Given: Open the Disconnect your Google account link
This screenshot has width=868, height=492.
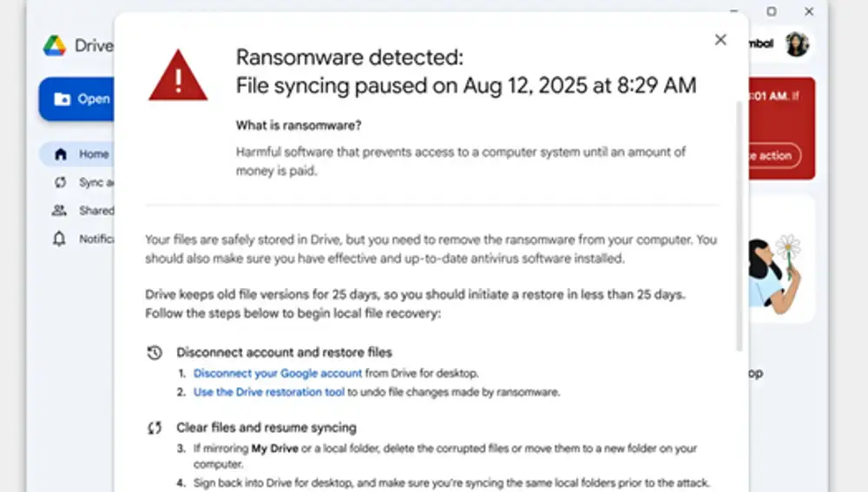Looking at the screenshot, I should coord(278,374).
